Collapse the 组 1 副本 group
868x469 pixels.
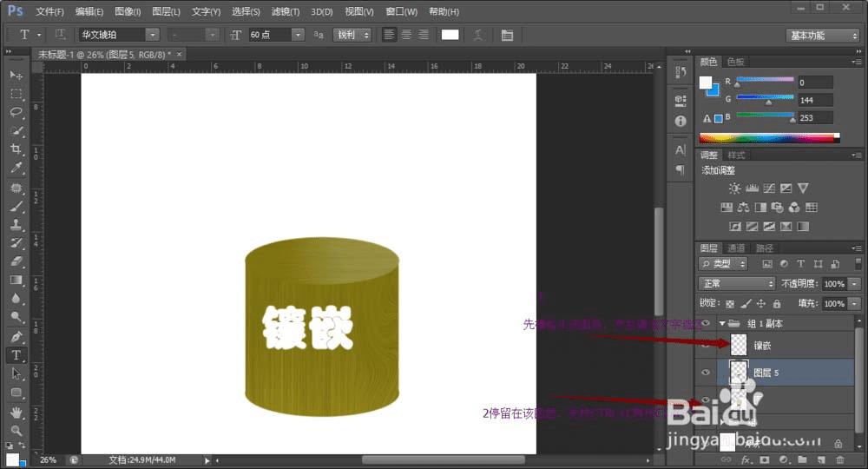[x=721, y=323]
